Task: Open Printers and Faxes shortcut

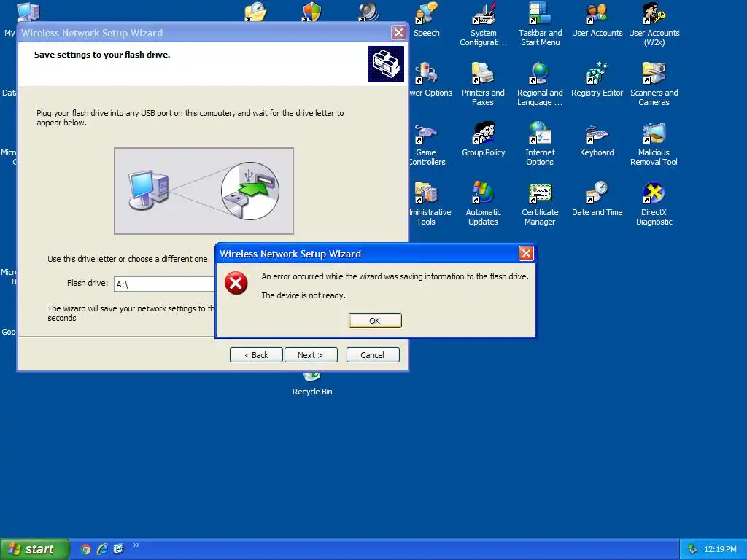Action: coord(483,84)
